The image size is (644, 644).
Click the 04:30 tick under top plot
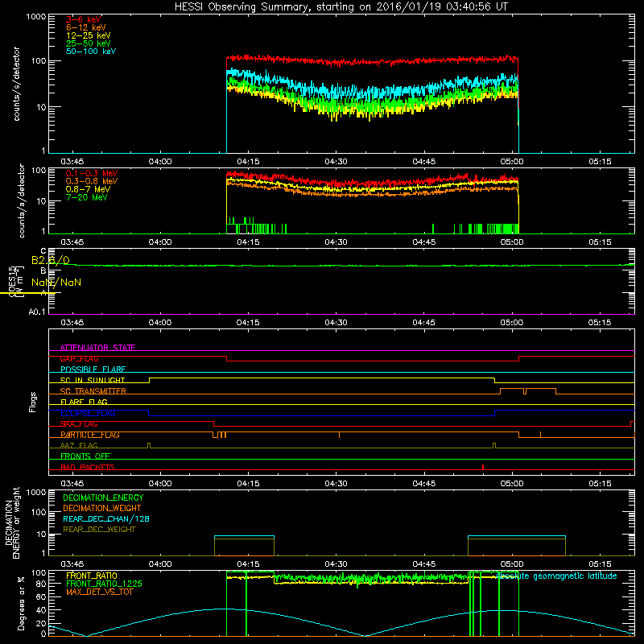(336, 162)
